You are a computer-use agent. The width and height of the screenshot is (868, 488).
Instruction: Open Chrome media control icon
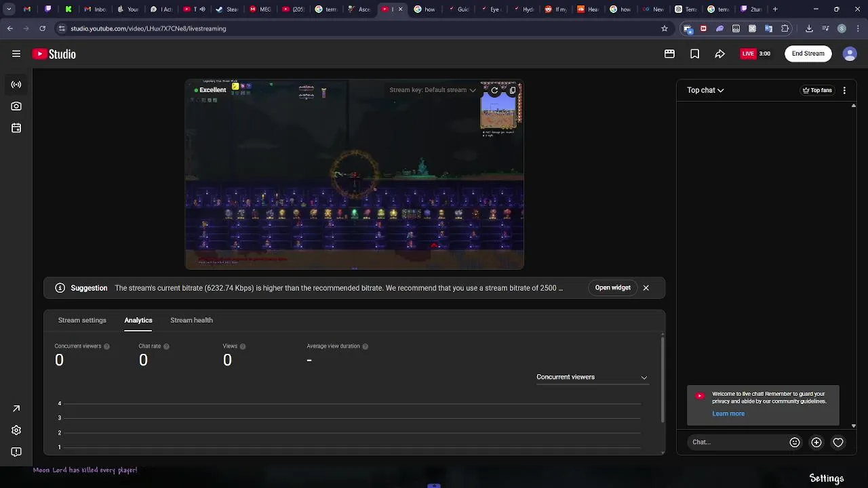[825, 28]
